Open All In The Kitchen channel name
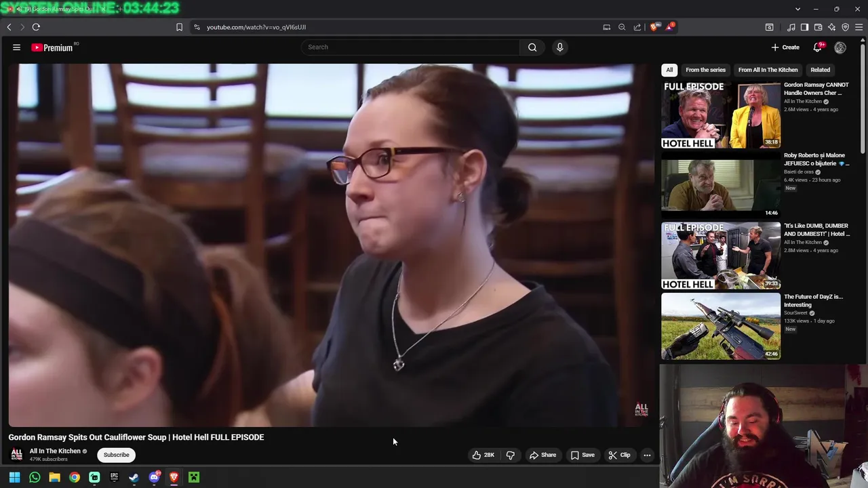The width and height of the screenshot is (868, 488). click(x=55, y=451)
